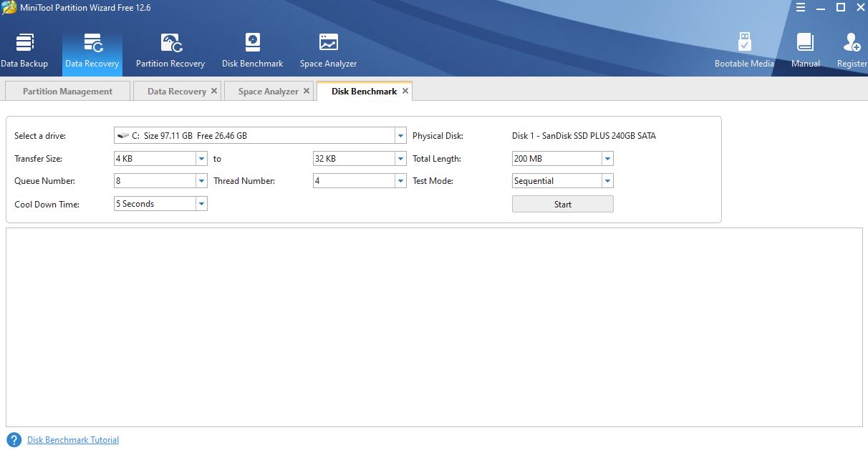Open the hamburger menu in title bar

(x=800, y=7)
